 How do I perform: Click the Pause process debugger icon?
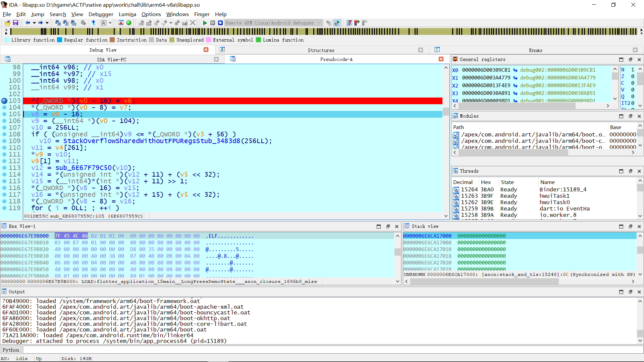pyautogui.click(x=213, y=23)
